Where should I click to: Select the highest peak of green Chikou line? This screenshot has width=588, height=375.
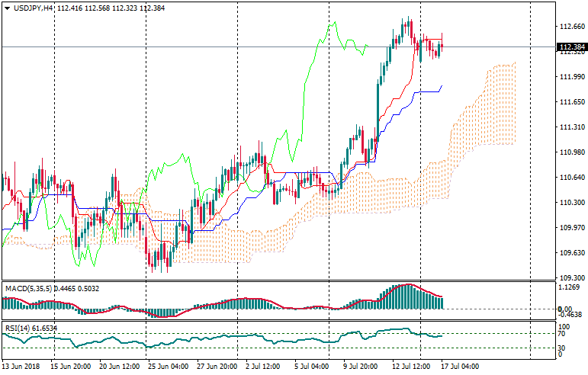coord(333,23)
